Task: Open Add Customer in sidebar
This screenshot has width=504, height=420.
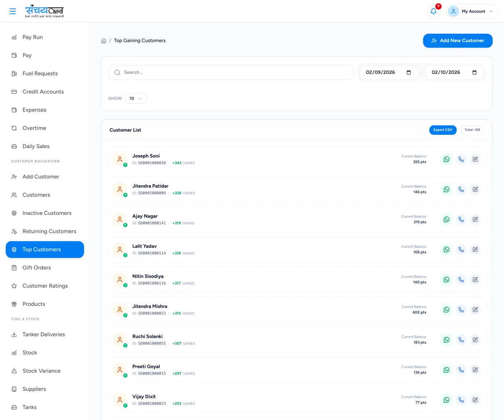Action: [45, 177]
